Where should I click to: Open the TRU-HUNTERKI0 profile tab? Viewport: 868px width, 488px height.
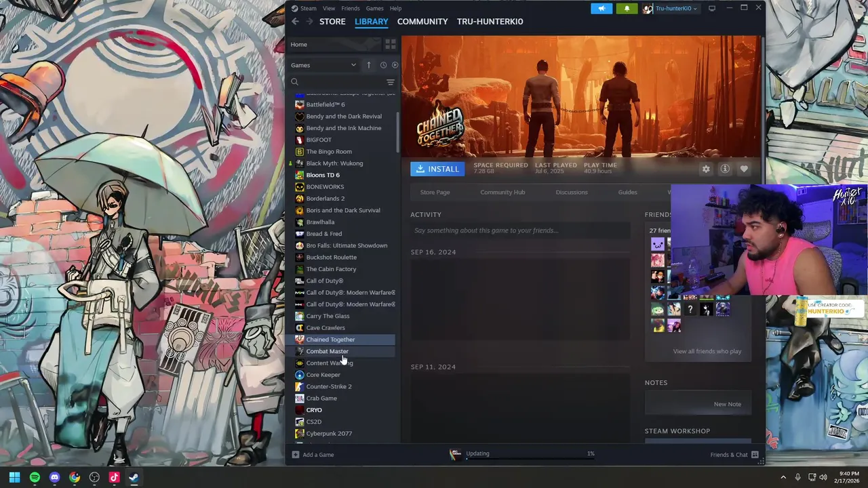click(490, 22)
